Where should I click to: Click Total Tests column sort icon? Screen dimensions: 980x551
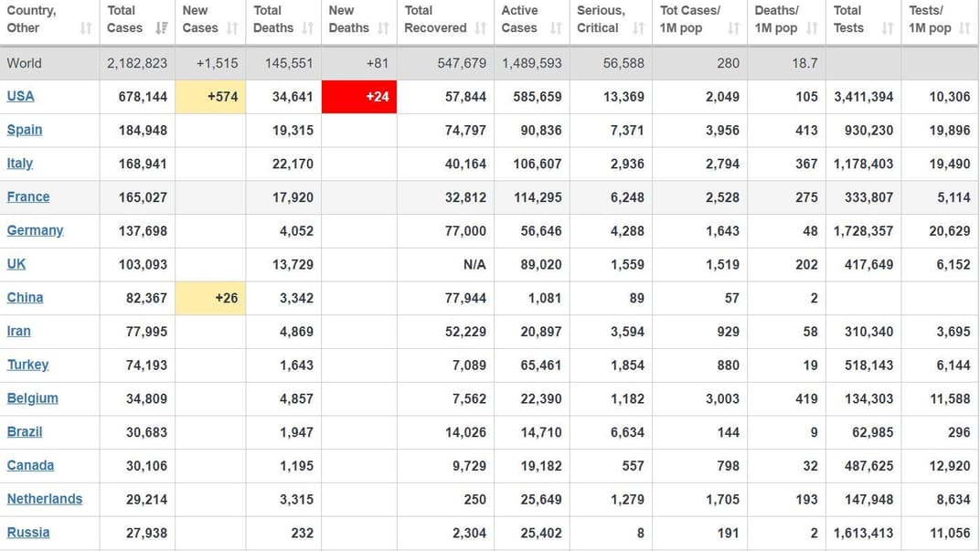tap(887, 28)
